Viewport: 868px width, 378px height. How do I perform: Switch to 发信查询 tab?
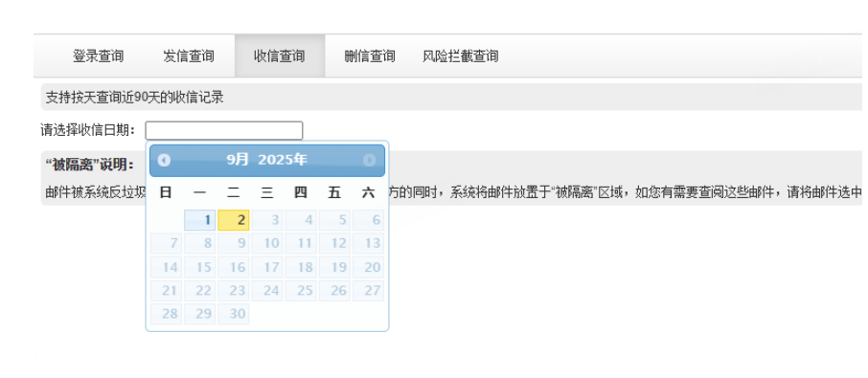189,56
